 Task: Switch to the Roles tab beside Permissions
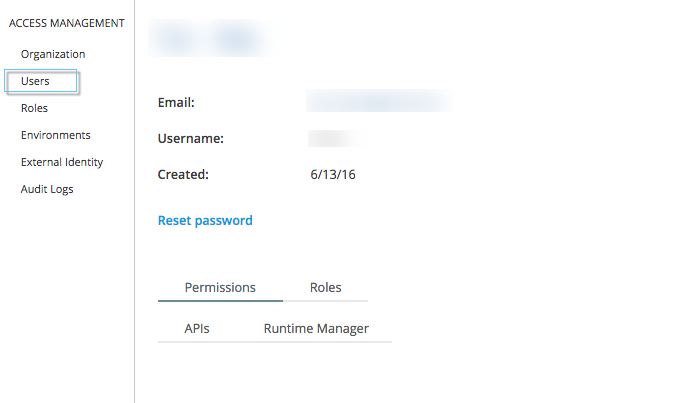(326, 287)
